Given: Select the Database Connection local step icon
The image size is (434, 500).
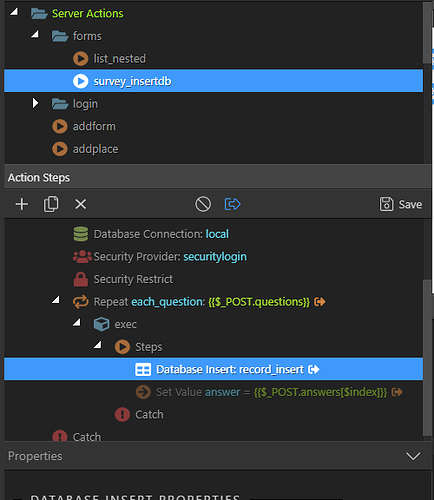Looking at the screenshot, I should pos(81,234).
